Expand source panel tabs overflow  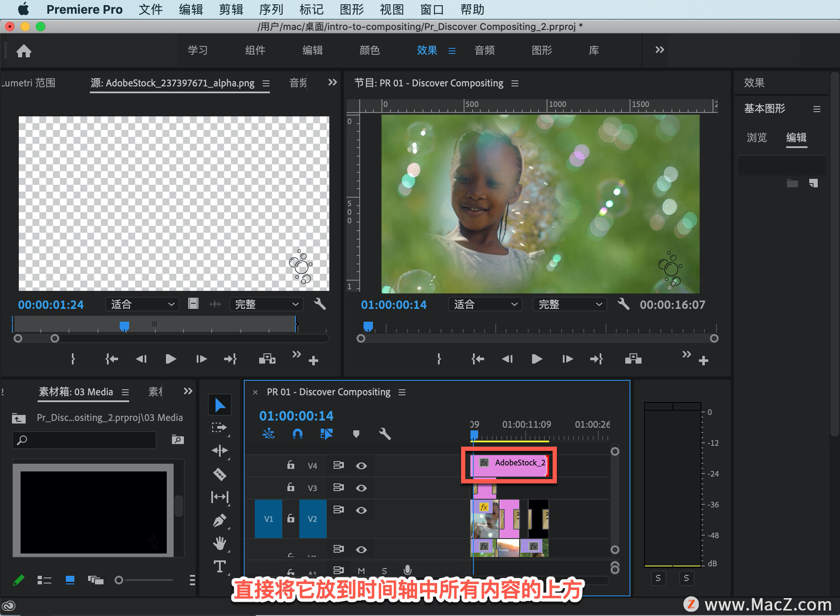click(332, 82)
